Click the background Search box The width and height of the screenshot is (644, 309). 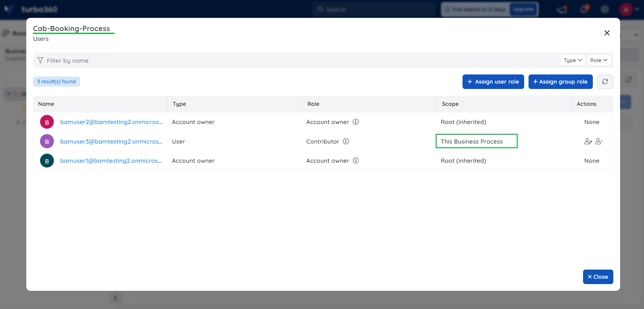click(x=374, y=9)
